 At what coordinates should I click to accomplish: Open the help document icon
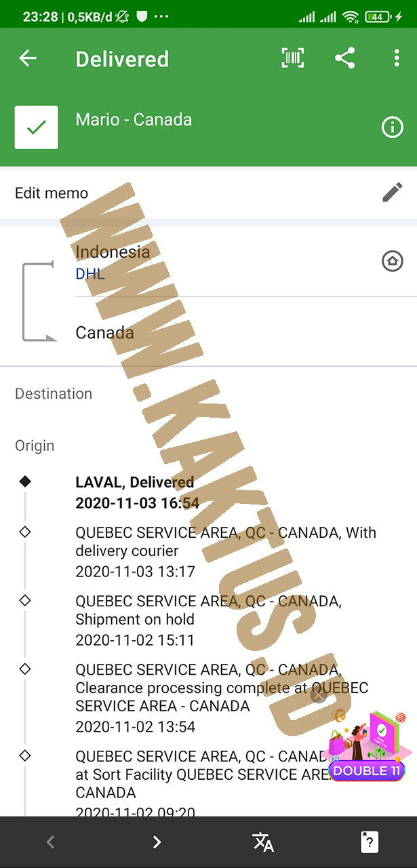tap(370, 842)
